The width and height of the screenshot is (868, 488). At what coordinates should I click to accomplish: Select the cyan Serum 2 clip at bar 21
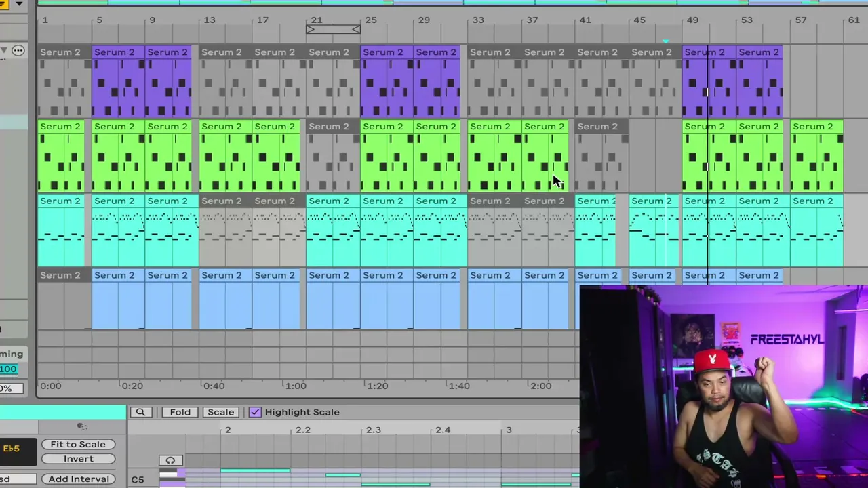pyautogui.click(x=333, y=230)
